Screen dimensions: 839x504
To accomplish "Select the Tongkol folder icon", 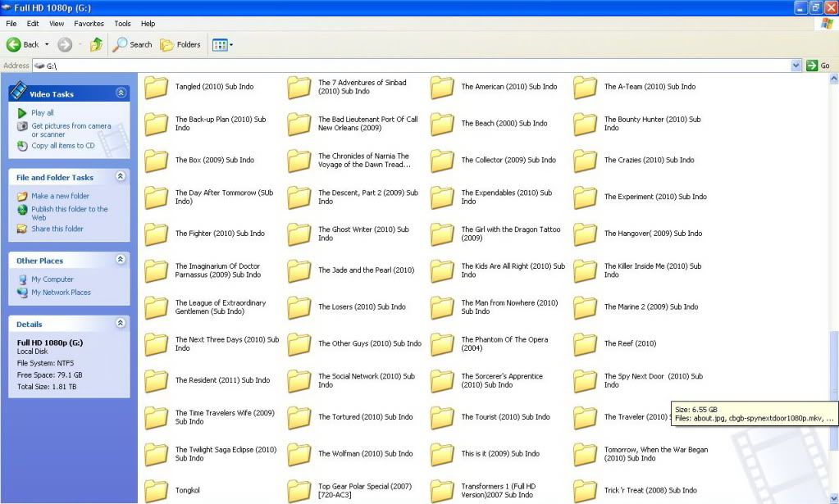I will point(157,491).
